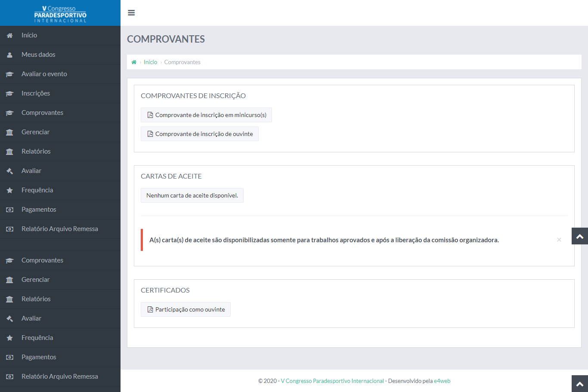Click the V Congresso Paradesportivo logo
The height and width of the screenshot is (392, 588).
tap(60, 14)
